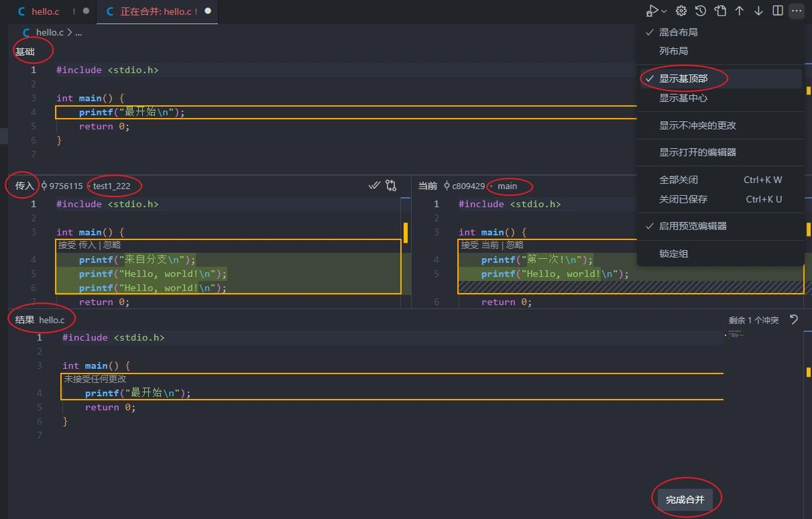Click the compare icon in the incoming pane header

tap(392, 186)
